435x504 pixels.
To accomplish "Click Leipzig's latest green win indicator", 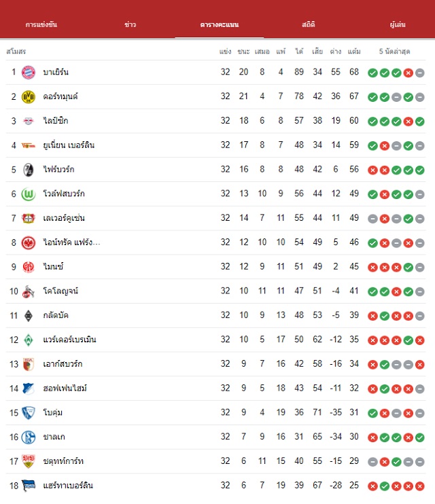I will (419, 122).
